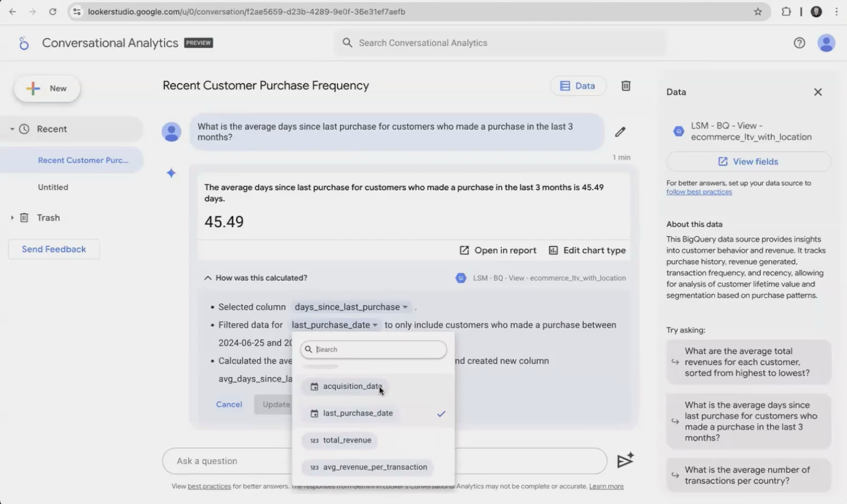Ask average transactions per country suggestion
The width and height of the screenshot is (847, 504).
pos(748,475)
